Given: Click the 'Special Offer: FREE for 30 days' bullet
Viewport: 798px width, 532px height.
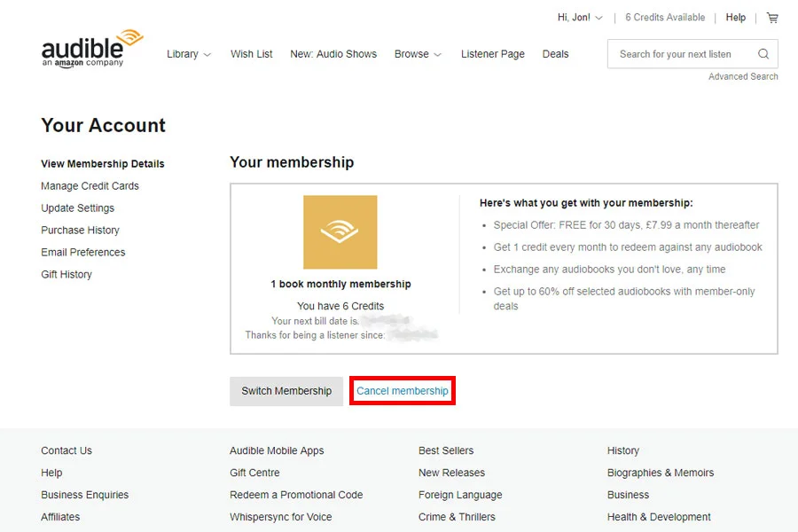Looking at the screenshot, I should tap(627, 225).
